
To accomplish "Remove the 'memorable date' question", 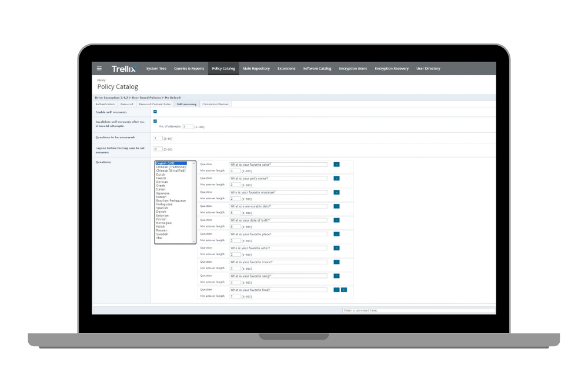I will (x=336, y=206).
